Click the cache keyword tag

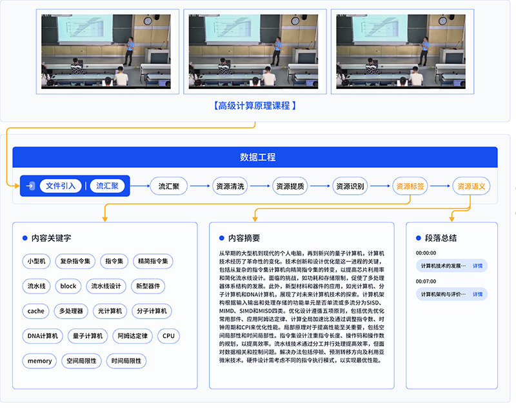(x=35, y=311)
